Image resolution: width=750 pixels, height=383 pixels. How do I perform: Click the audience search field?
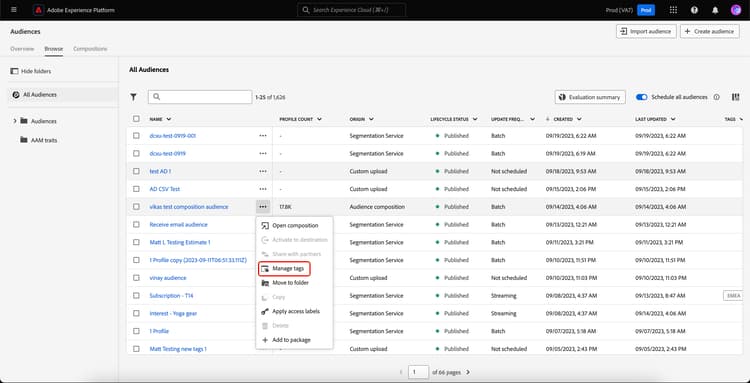(x=200, y=97)
